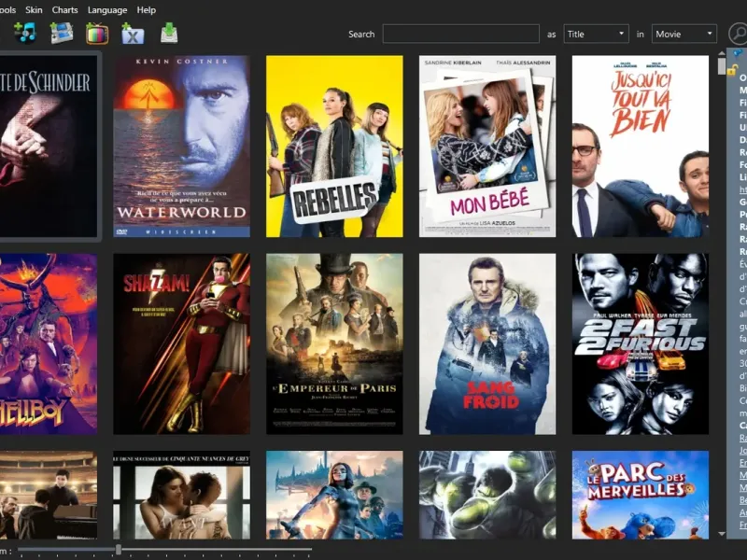Select the 2 Fast 2 Furious poster
747x560 pixels.
(641, 343)
